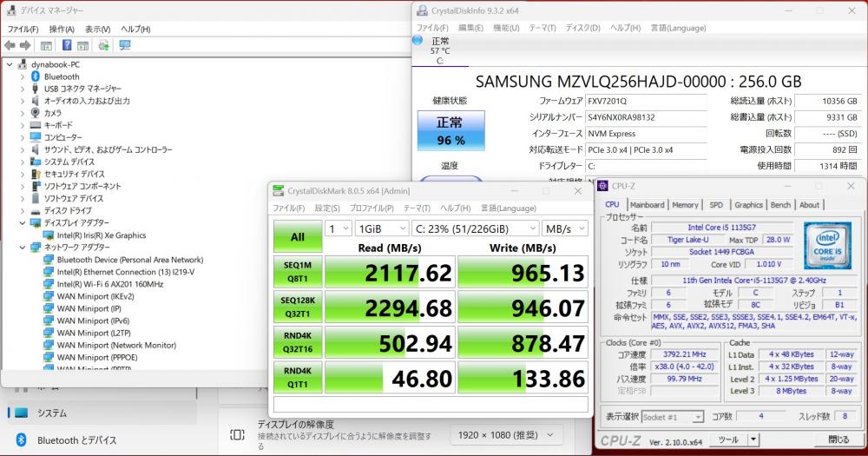Collapse the dynabook-PC root node
The width and height of the screenshot is (868, 456).
tap(10, 64)
